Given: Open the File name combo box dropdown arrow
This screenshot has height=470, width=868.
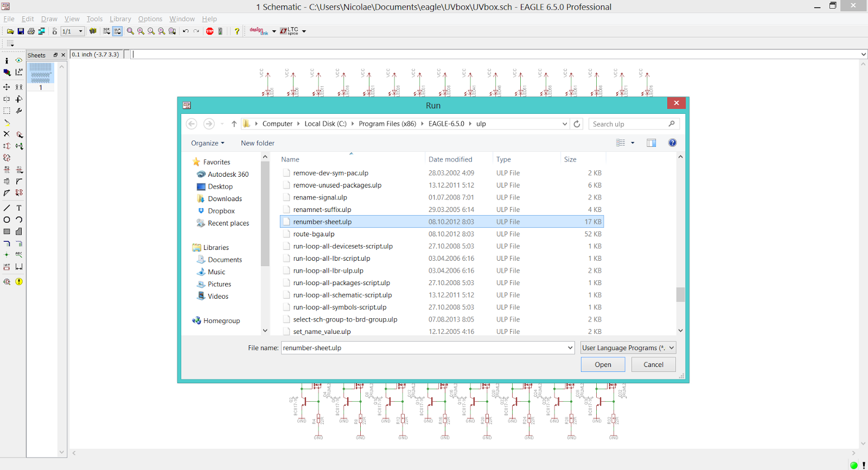Looking at the screenshot, I should [570, 348].
